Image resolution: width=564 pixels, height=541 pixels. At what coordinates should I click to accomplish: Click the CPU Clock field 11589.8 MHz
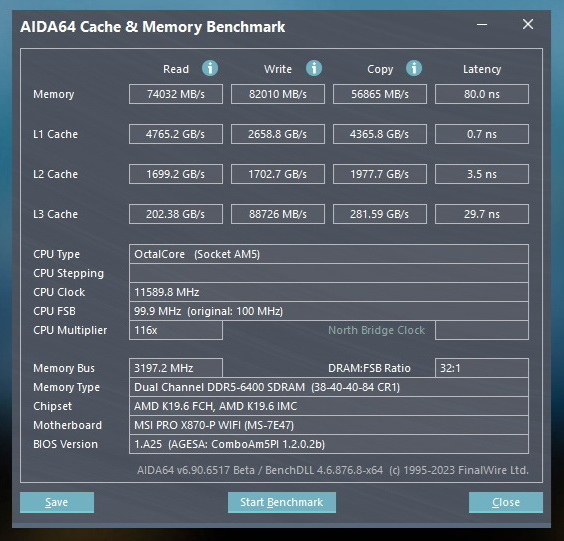click(329, 292)
